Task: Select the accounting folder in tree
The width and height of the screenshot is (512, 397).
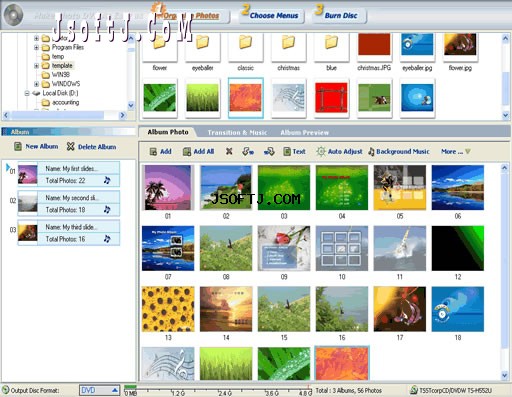Action: (65, 102)
